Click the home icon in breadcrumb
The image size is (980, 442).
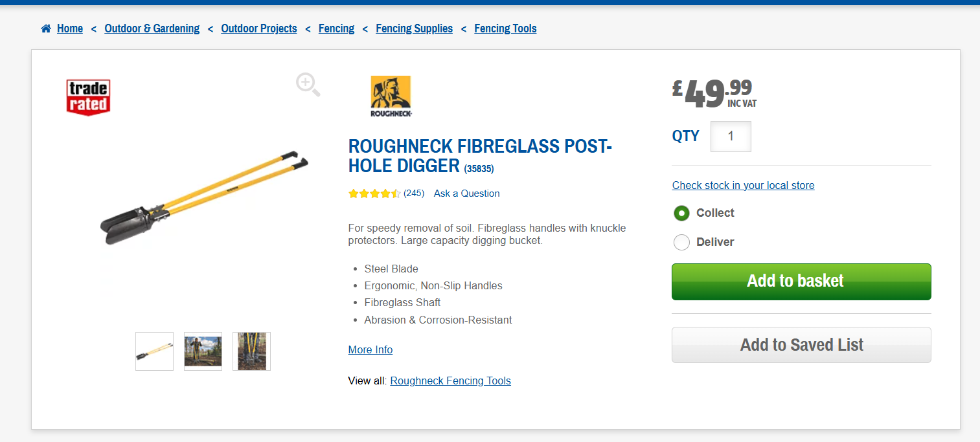46,28
